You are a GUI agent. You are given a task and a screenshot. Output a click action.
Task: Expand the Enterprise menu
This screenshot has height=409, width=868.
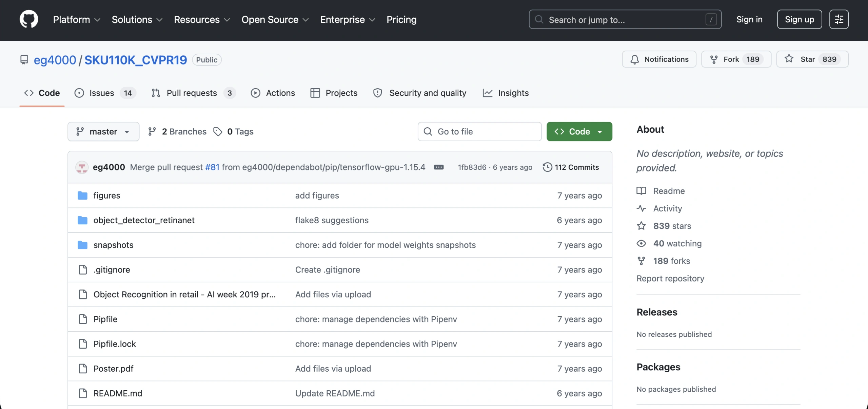coord(348,20)
